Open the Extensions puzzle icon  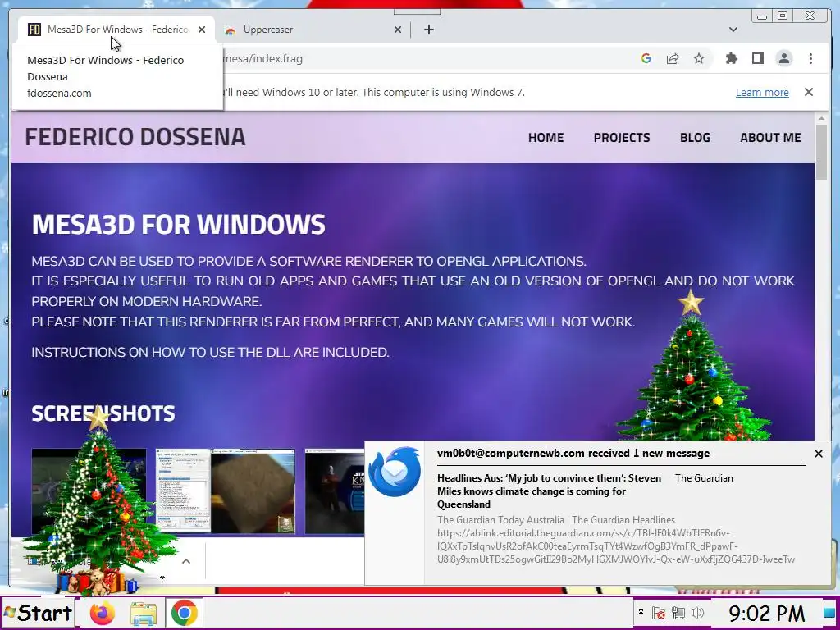[731, 58]
